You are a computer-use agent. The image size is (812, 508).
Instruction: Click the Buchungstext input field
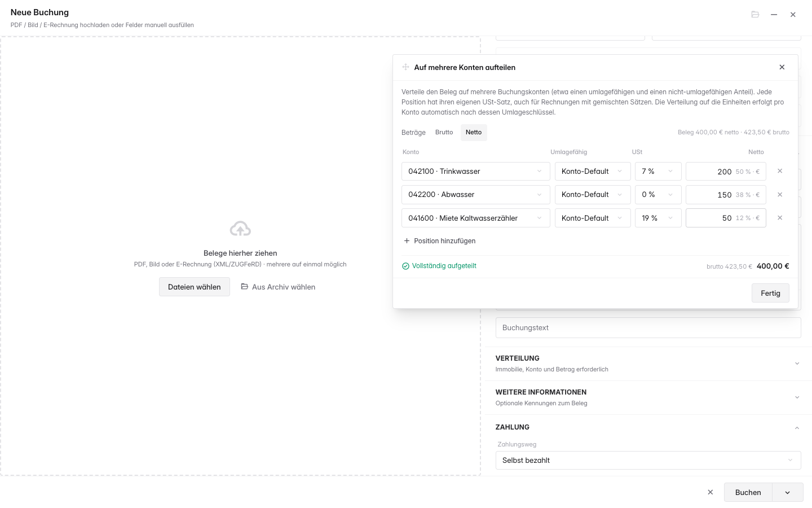(648, 327)
